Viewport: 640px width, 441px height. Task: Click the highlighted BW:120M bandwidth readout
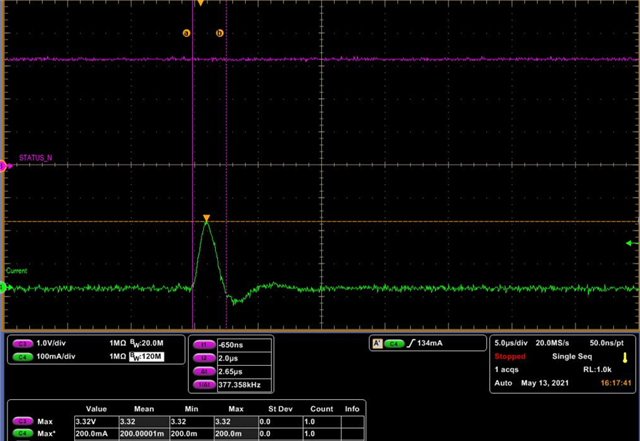pos(147,356)
